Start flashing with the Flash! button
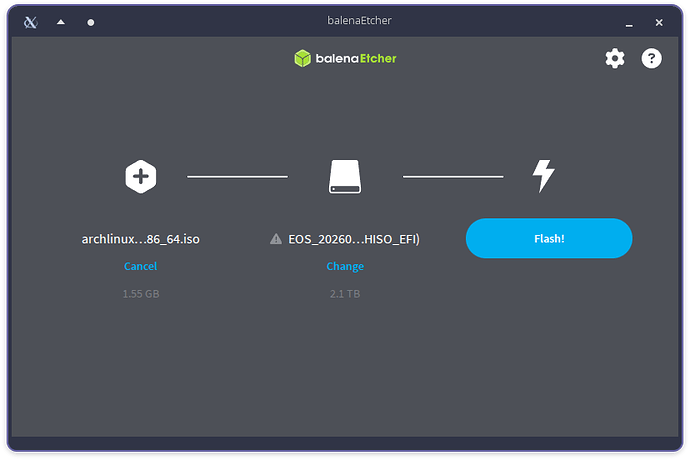Viewport: 690px width, 460px height. (549, 238)
